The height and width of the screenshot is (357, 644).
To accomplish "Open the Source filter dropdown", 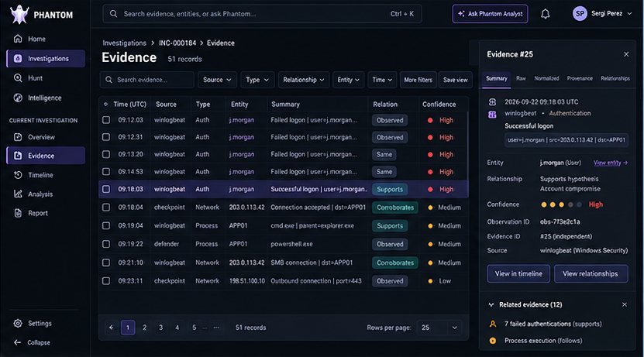I will (217, 80).
